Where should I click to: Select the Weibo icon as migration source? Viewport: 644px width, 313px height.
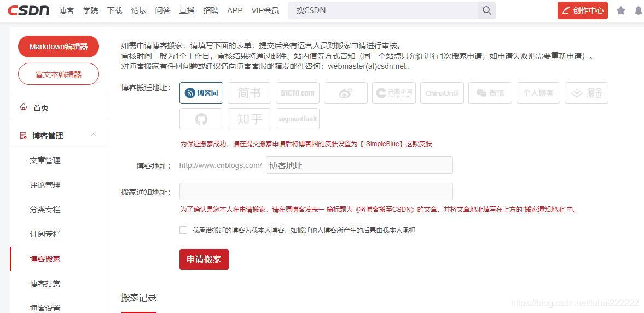pyautogui.click(x=346, y=93)
